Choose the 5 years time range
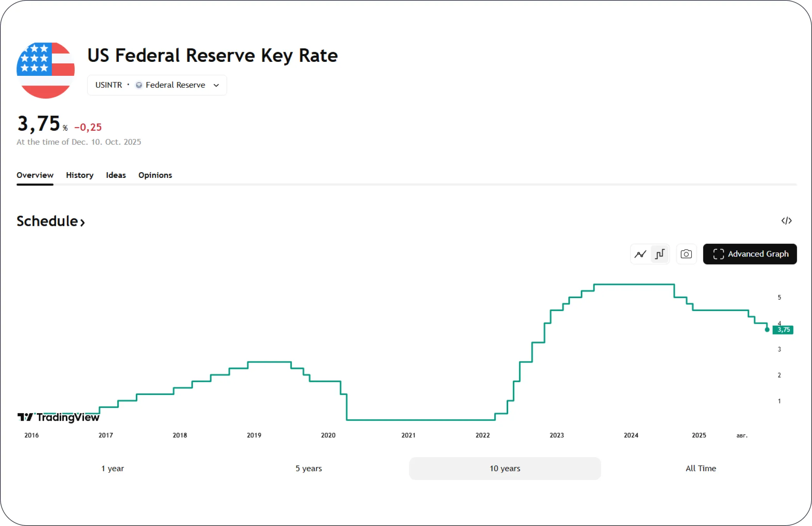Screen dimensions: 812x526 (308, 468)
